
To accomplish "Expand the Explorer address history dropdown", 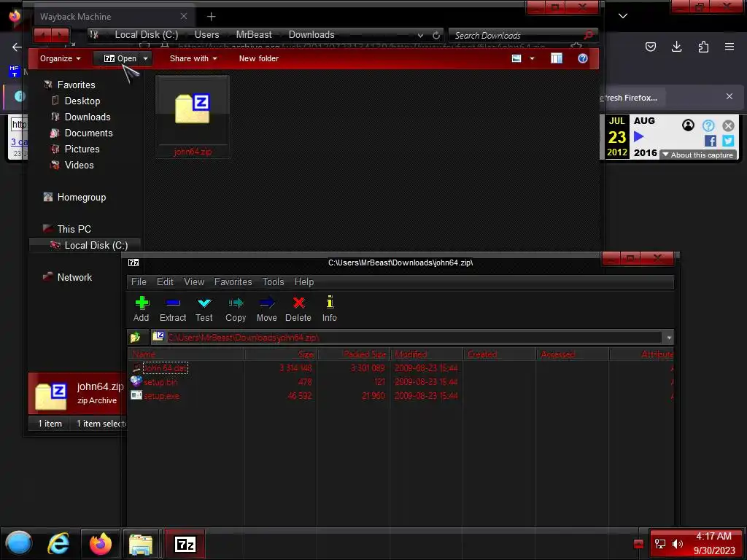I will (420, 35).
